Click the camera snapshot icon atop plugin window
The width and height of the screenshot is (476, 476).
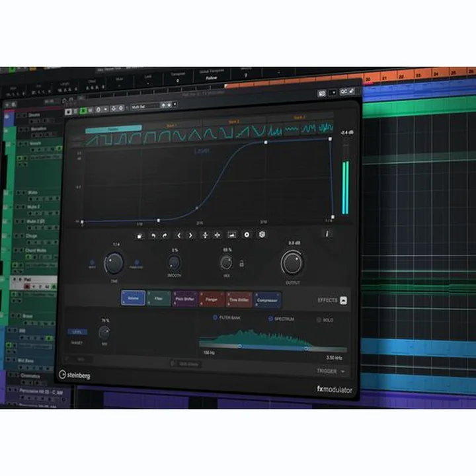pyautogui.click(x=322, y=93)
